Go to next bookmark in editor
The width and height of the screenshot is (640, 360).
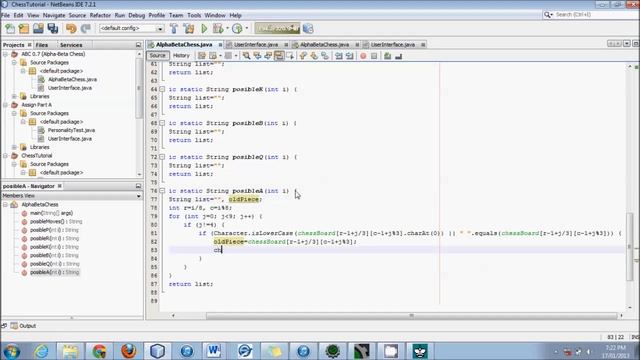coord(314,56)
